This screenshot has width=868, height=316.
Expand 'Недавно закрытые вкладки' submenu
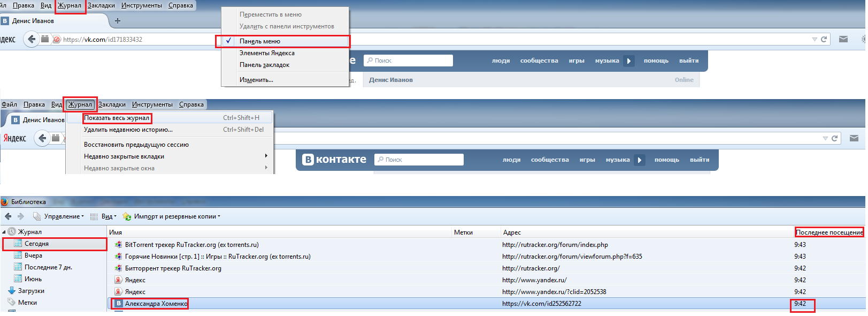pyautogui.click(x=170, y=156)
